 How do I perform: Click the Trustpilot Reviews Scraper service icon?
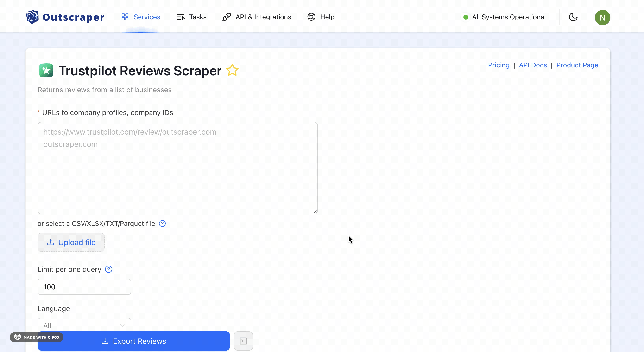pos(46,70)
